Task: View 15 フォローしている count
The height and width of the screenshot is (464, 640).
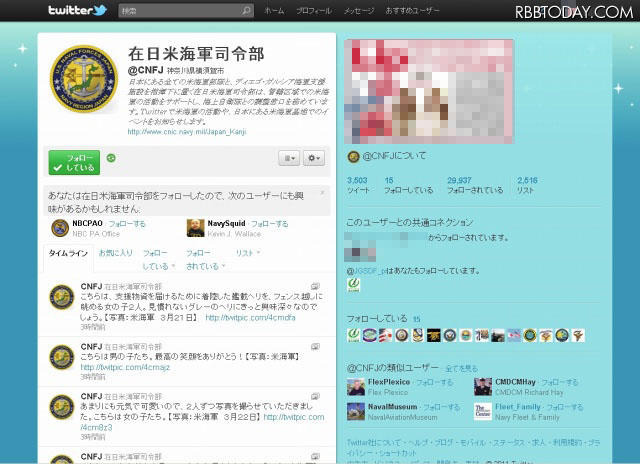Action: click(408, 185)
